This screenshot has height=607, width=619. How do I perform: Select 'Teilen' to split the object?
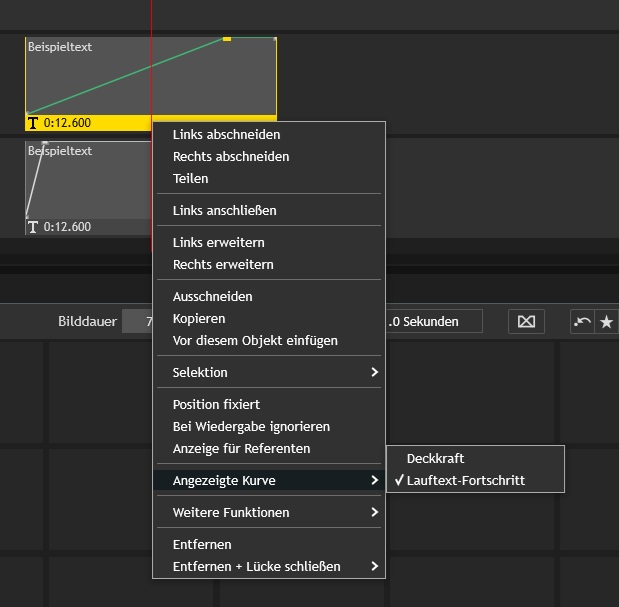tap(269, 179)
